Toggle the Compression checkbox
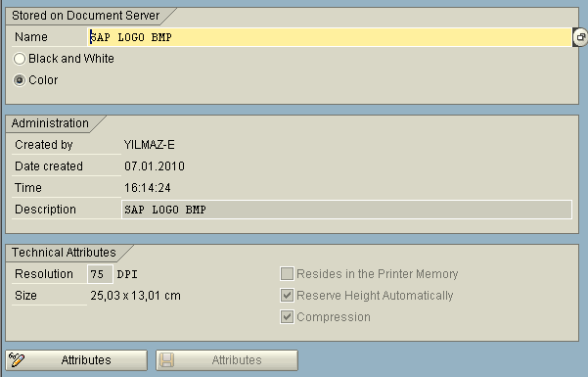 287,317
